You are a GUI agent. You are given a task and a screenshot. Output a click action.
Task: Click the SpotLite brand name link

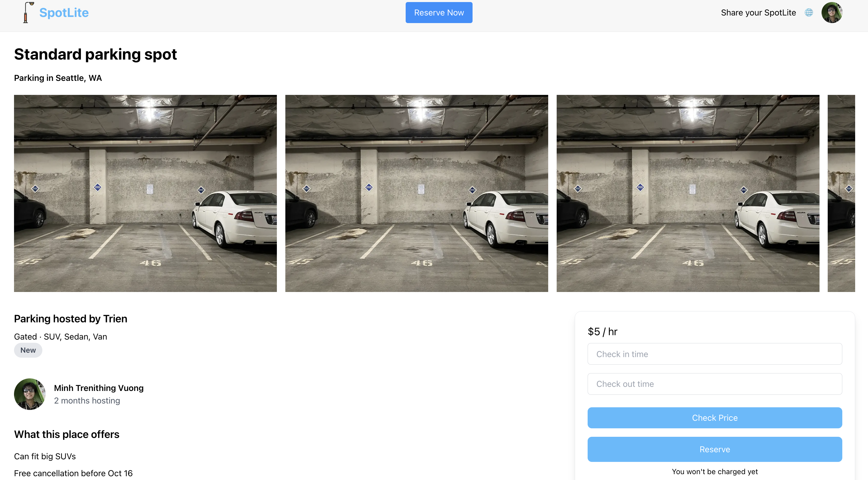(64, 13)
